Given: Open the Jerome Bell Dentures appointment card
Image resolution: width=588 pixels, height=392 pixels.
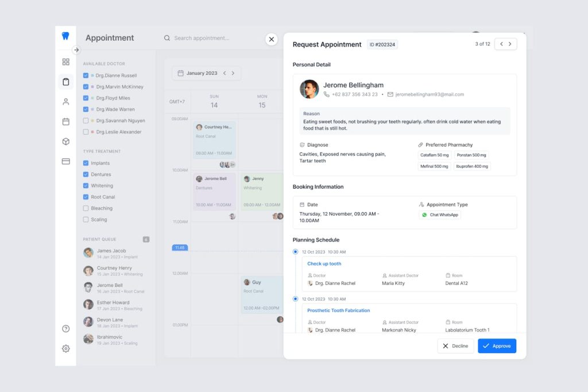Looking at the screenshot, I should [215, 192].
